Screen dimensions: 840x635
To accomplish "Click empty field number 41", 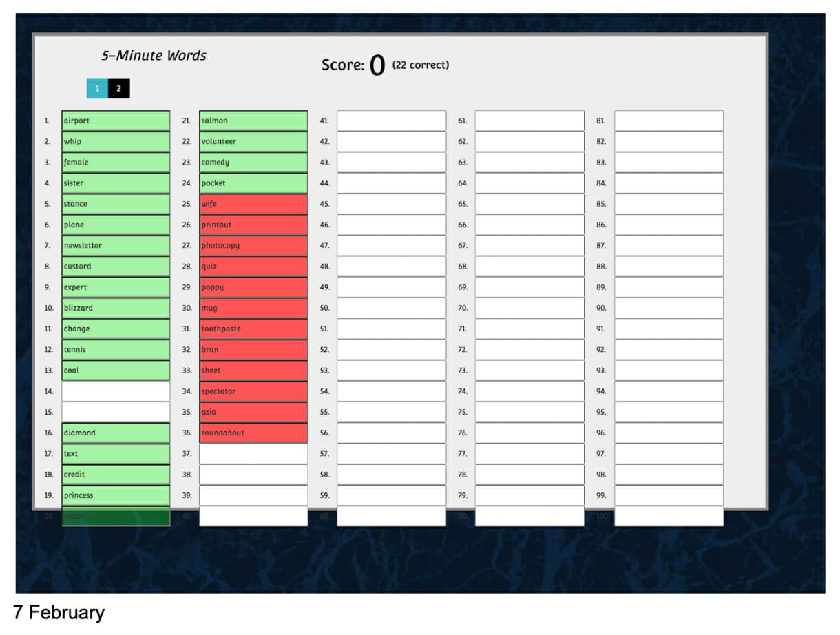I will (x=391, y=121).
